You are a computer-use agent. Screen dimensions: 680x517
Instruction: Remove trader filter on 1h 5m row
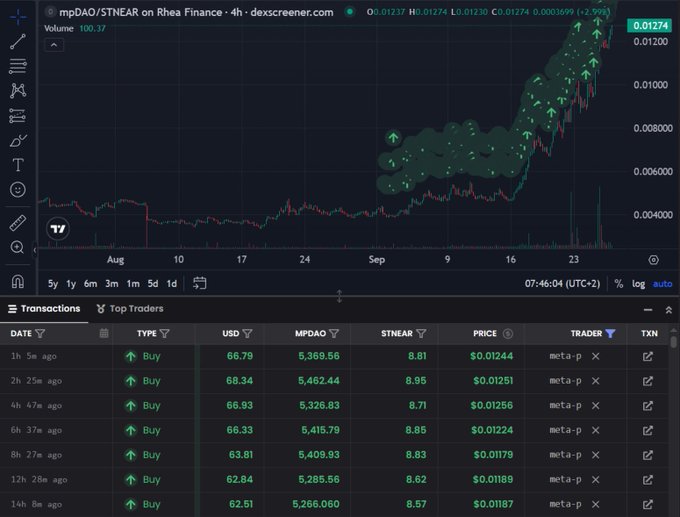pos(596,356)
